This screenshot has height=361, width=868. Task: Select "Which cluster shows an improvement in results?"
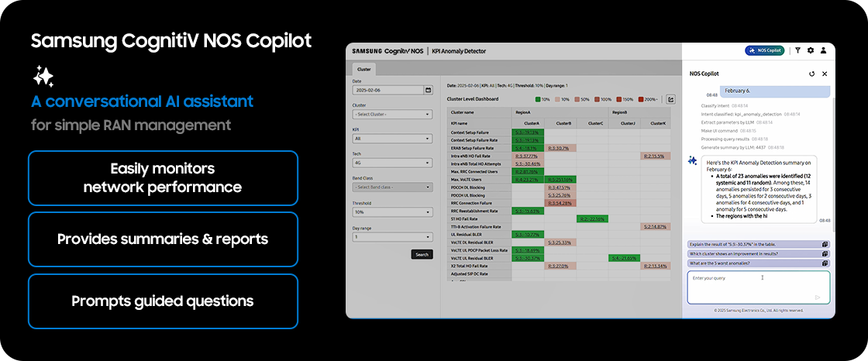click(759, 253)
